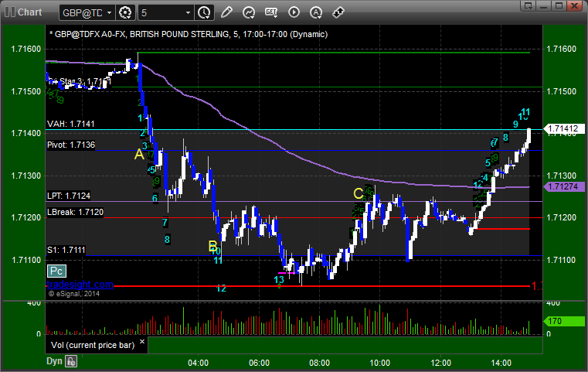Click the Chart window grip handle

pos(8,12)
